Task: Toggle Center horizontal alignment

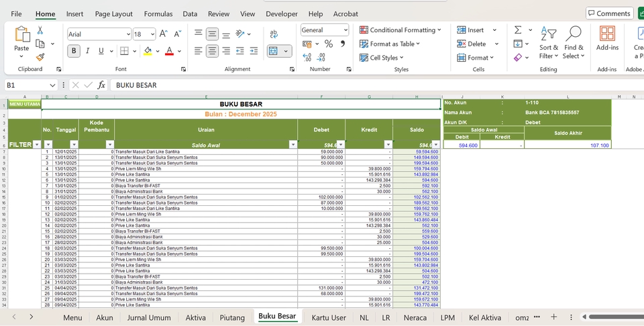Action: [212, 51]
